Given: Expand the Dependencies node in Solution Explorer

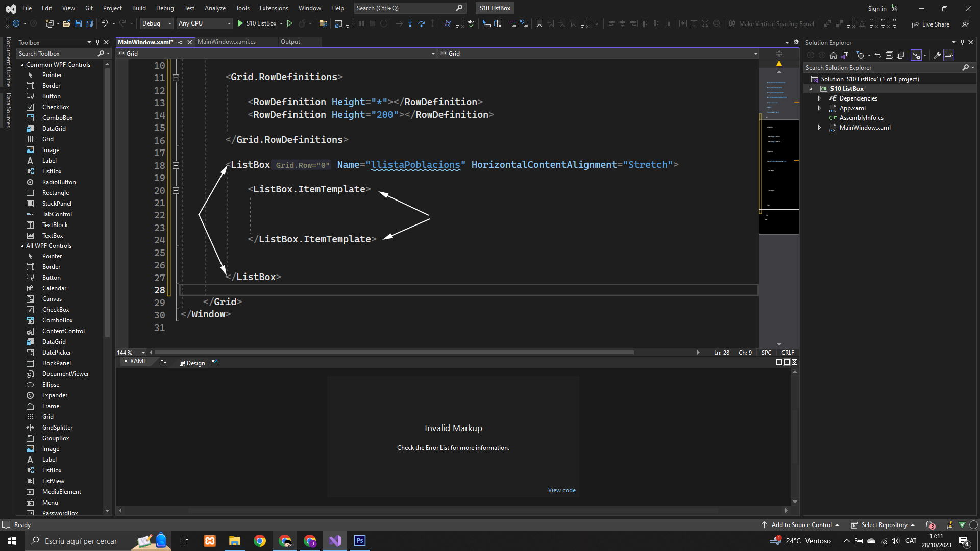Looking at the screenshot, I should (x=819, y=98).
